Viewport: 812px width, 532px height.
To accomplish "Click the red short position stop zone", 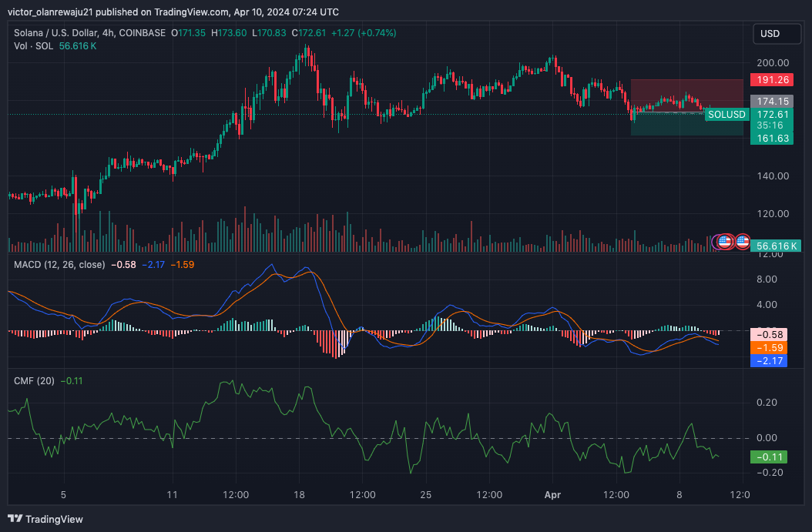I will pyautogui.click(x=686, y=95).
